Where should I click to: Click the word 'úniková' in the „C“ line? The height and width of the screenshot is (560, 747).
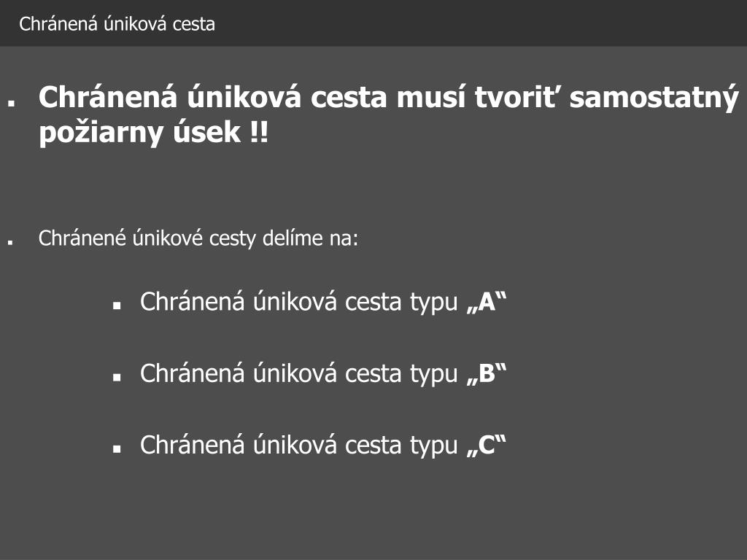point(295,444)
